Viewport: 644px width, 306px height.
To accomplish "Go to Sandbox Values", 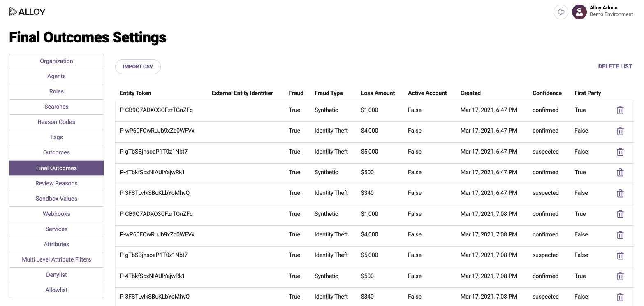I will [56, 199].
